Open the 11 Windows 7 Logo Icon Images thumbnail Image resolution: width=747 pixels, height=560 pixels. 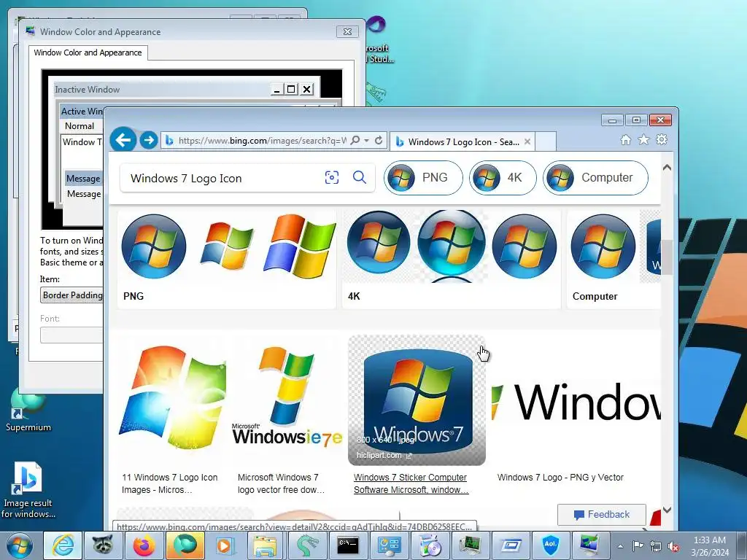coord(172,399)
